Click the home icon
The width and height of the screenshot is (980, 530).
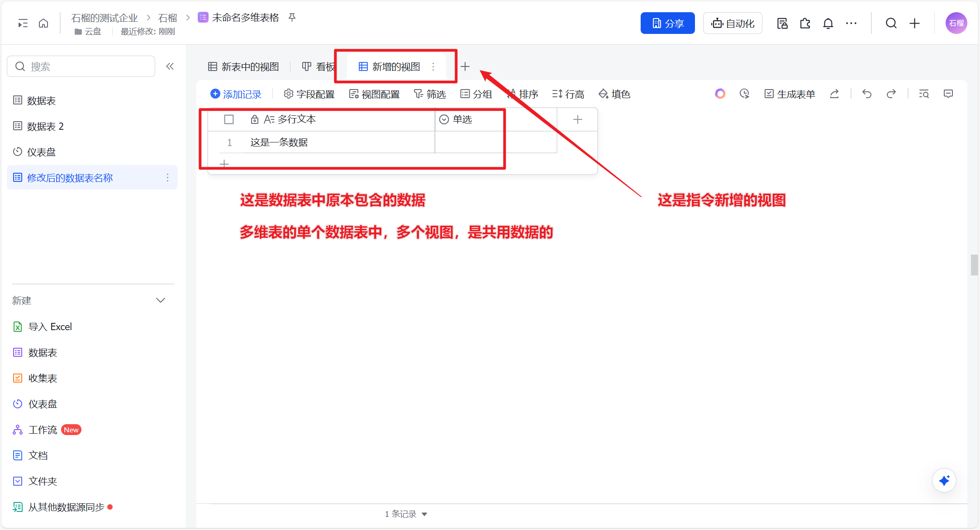point(43,24)
